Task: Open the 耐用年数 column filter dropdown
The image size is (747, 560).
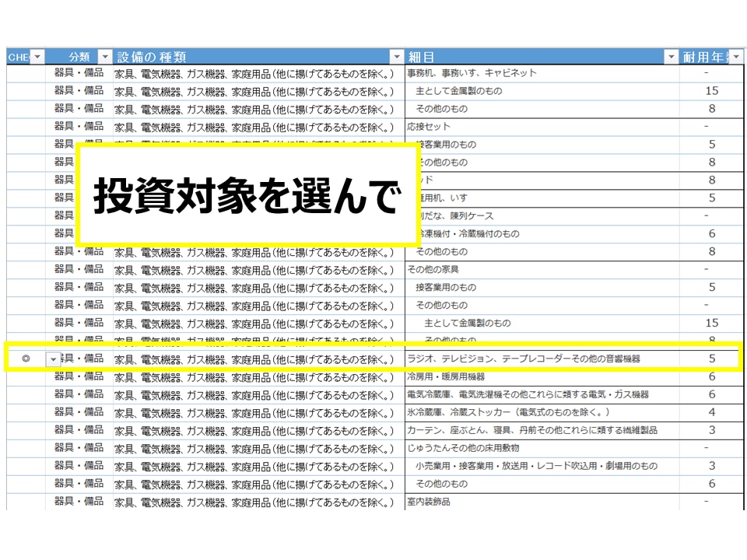Action: coord(737,57)
